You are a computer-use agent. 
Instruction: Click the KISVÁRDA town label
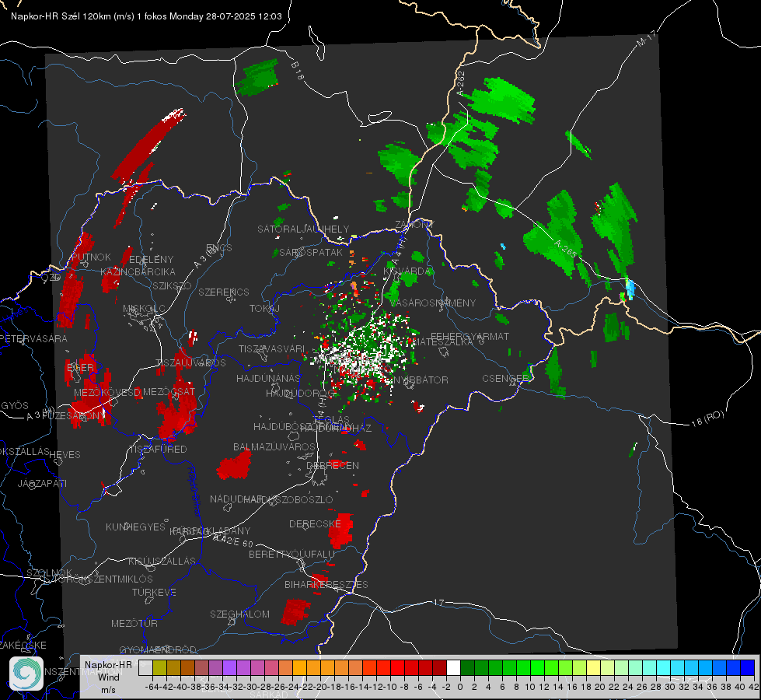tap(407, 271)
